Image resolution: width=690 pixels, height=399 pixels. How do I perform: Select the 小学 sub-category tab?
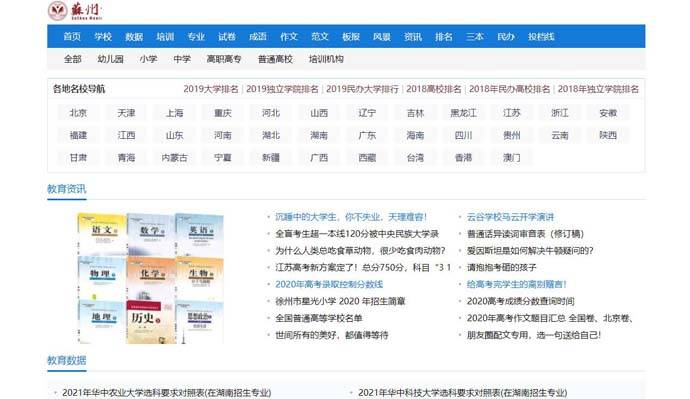coord(148,59)
